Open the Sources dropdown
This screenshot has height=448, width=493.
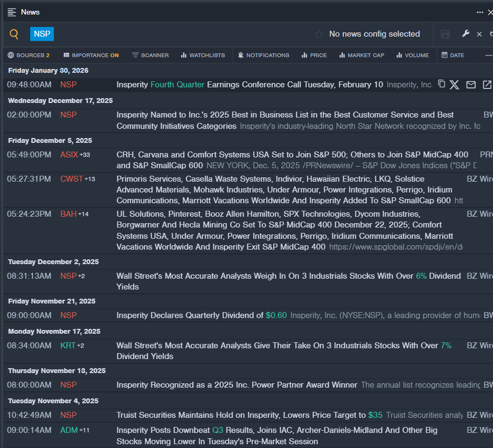point(29,55)
